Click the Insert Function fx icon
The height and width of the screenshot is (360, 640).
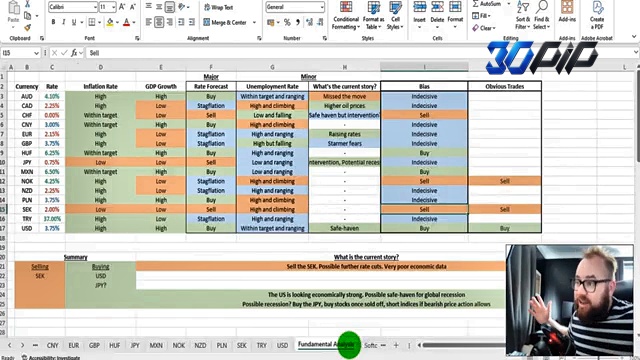(x=74, y=53)
